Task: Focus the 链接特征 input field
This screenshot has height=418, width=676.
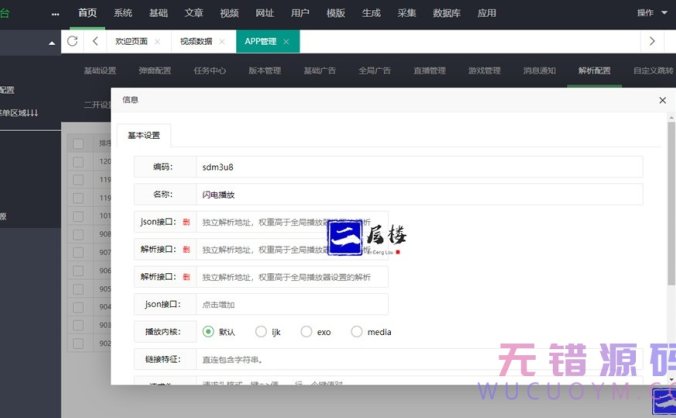Action: 419,359
